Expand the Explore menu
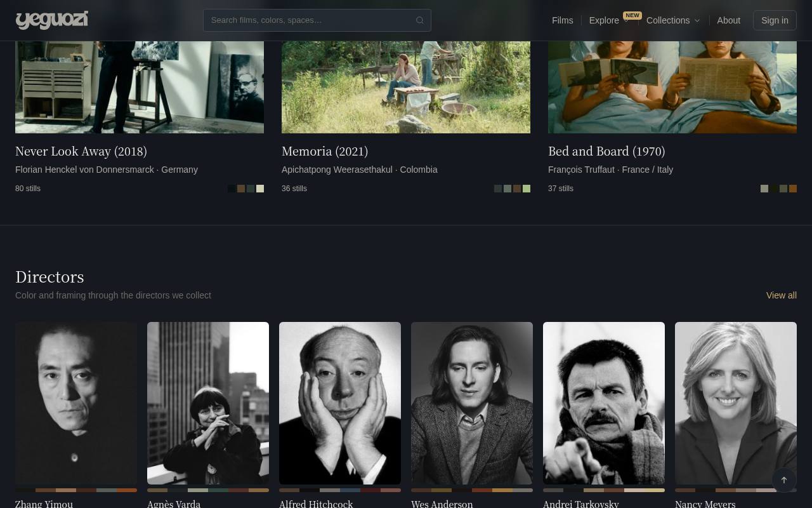The width and height of the screenshot is (812, 508). tap(609, 20)
